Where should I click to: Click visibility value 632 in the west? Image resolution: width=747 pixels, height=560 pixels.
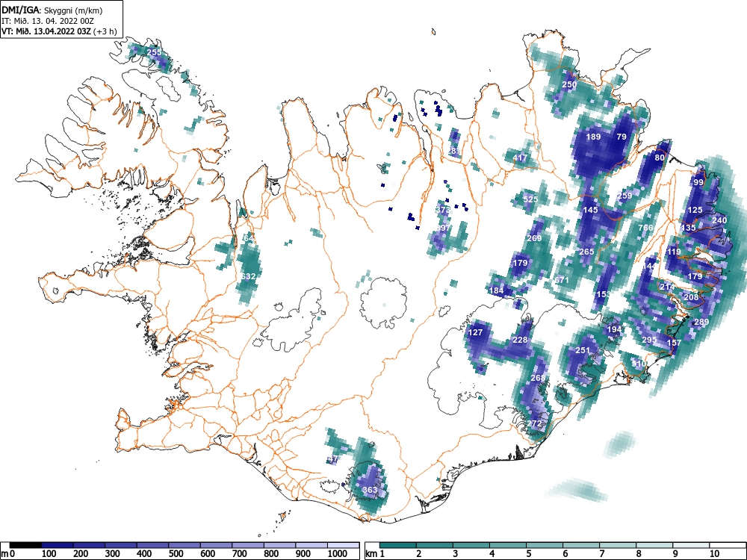click(x=248, y=276)
